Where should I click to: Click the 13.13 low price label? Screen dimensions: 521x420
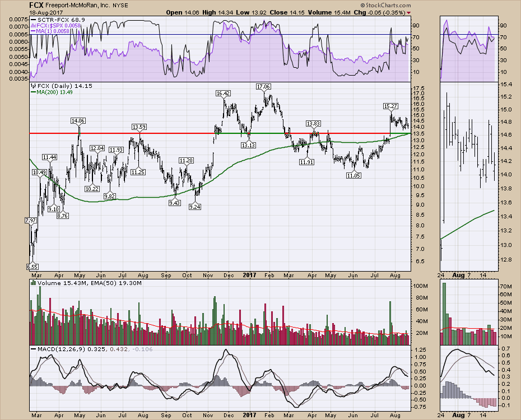(x=248, y=146)
